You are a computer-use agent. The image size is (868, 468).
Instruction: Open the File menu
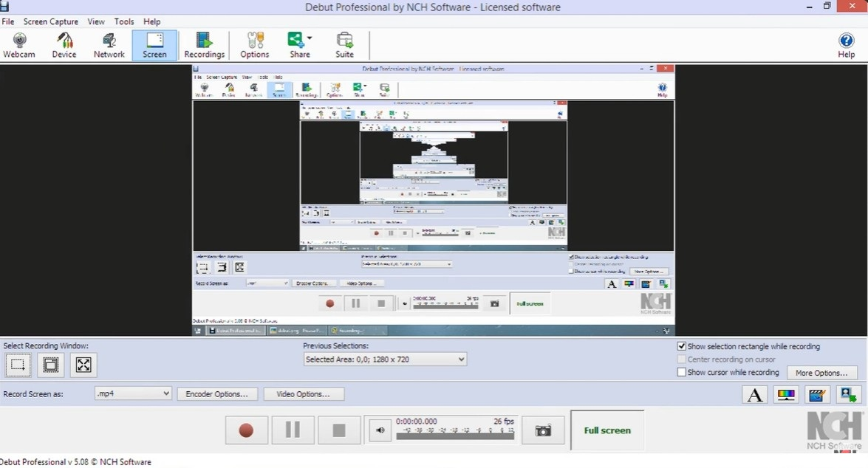click(7, 21)
